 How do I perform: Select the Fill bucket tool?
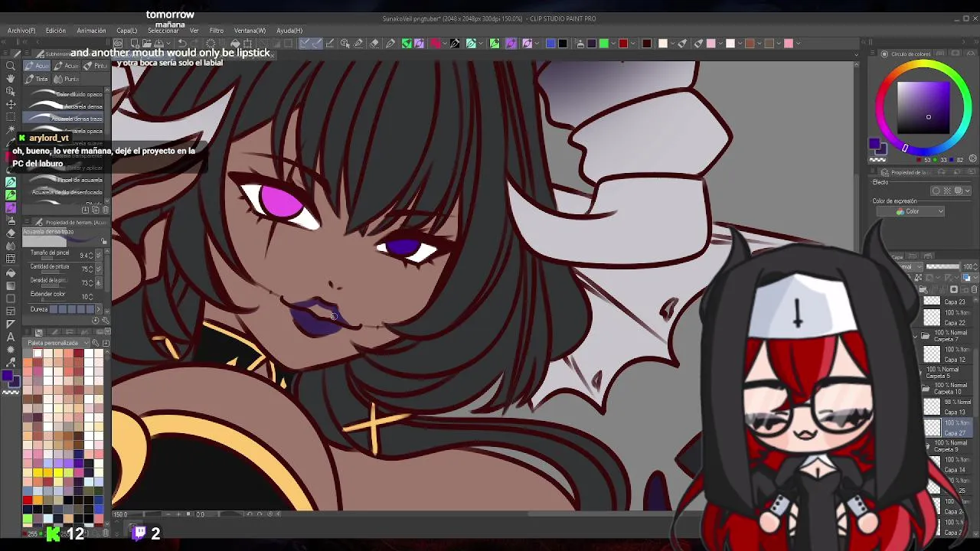coord(11,272)
